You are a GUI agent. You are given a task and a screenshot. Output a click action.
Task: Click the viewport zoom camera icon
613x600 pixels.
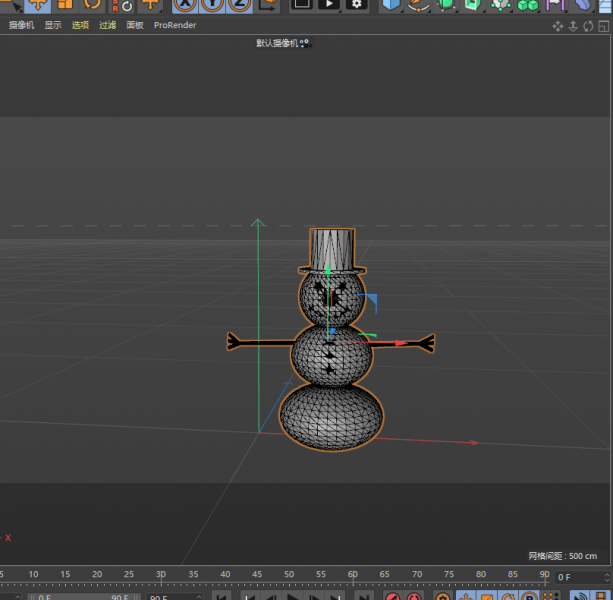pyautogui.click(x=573, y=26)
